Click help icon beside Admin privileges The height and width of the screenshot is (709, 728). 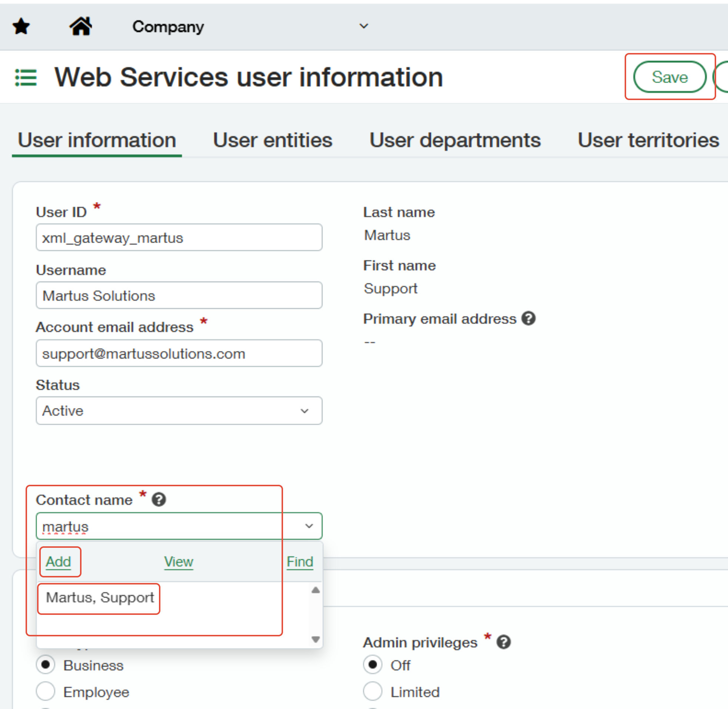[503, 642]
